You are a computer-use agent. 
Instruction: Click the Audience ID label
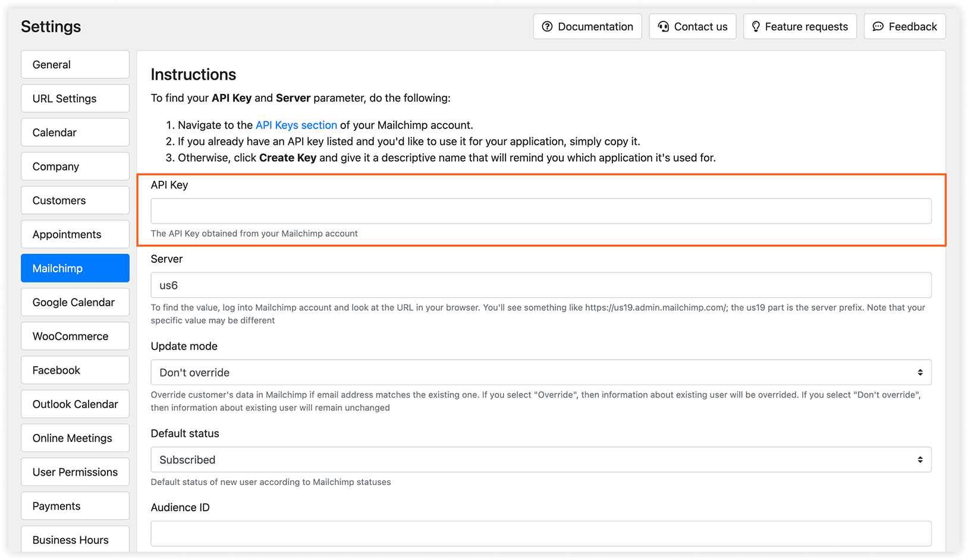[x=180, y=508]
